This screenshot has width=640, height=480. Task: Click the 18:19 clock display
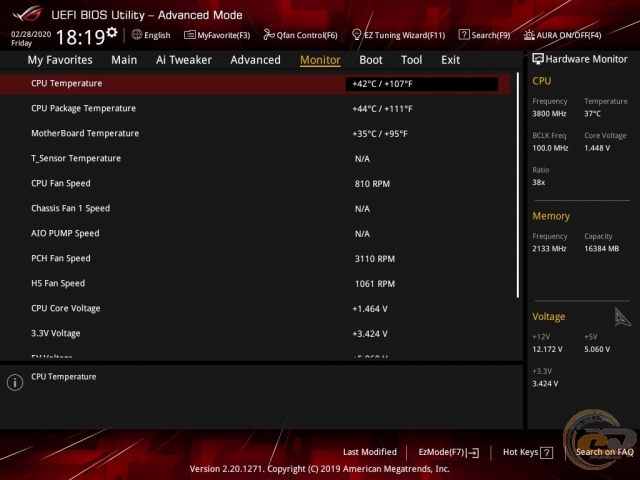coord(80,37)
